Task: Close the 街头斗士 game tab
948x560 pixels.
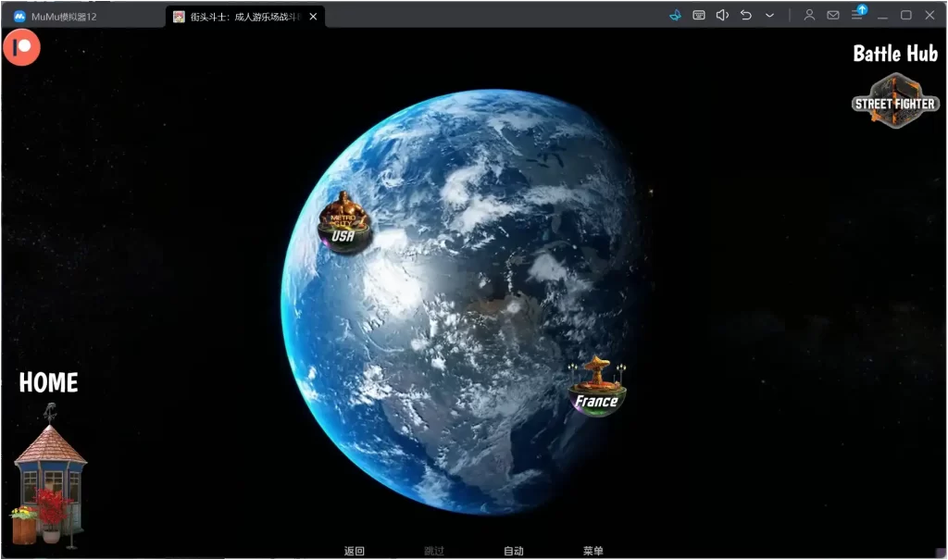Action: [x=314, y=16]
